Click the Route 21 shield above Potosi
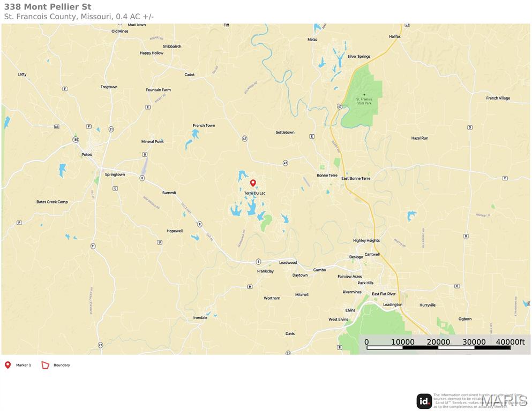Image resolution: width=532 pixels, height=411 pixels. point(111,129)
